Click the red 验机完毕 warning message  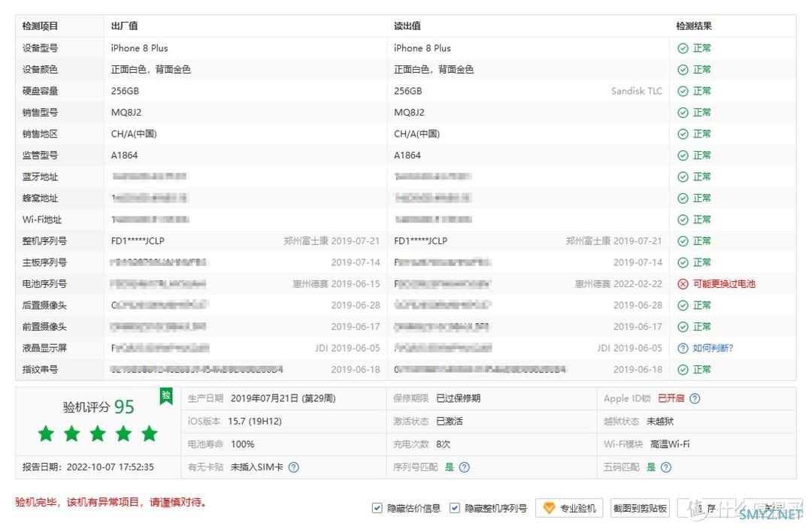[x=111, y=502]
